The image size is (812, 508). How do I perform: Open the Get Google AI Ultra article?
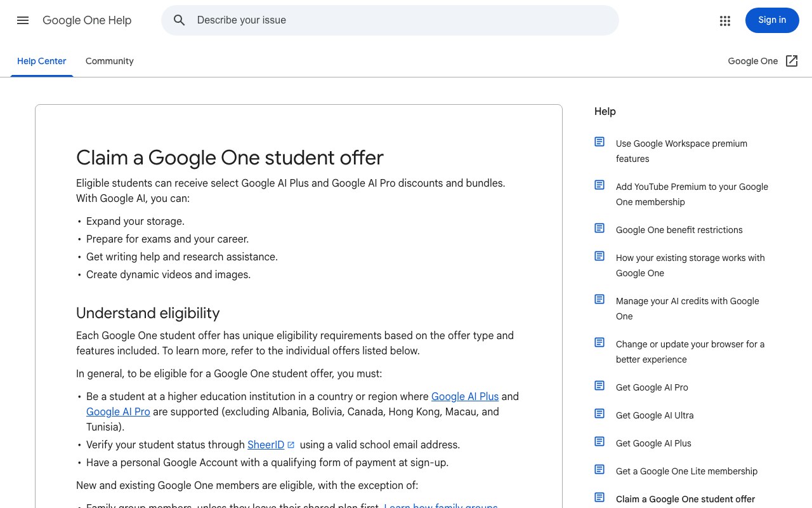tap(655, 415)
